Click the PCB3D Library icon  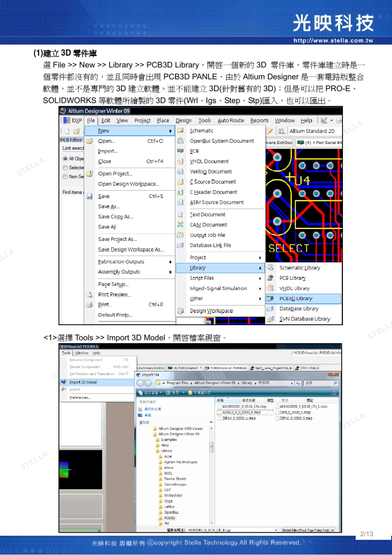point(270,298)
